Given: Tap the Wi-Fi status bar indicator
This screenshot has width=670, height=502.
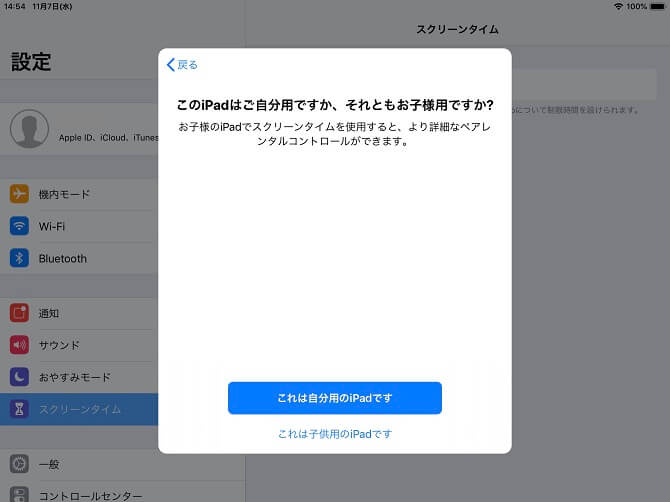Looking at the screenshot, I should click(618, 6).
